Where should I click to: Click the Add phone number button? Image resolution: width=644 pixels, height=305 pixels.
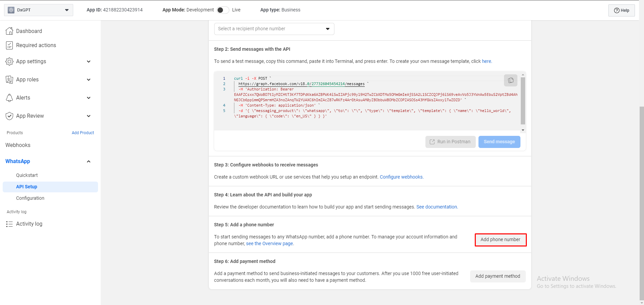pos(500,240)
